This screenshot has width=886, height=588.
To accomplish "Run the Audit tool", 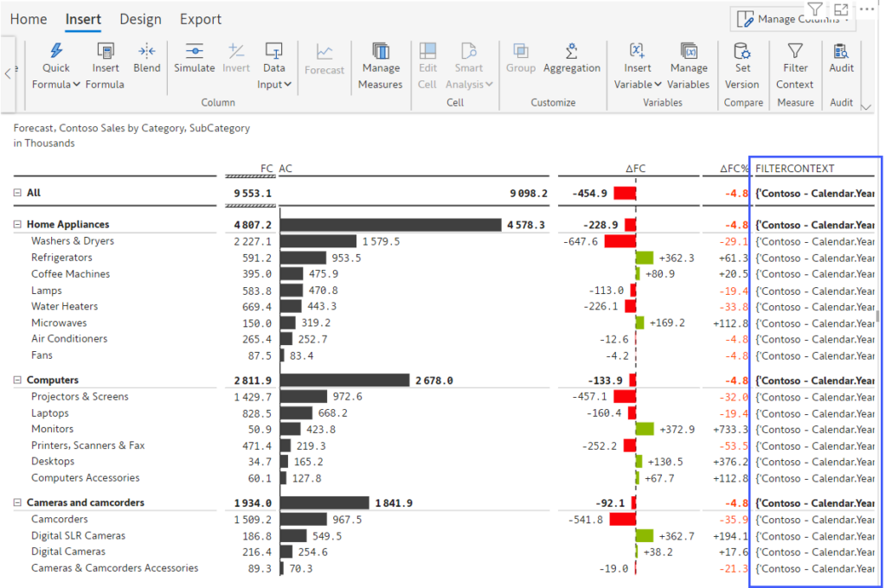I will (x=840, y=61).
